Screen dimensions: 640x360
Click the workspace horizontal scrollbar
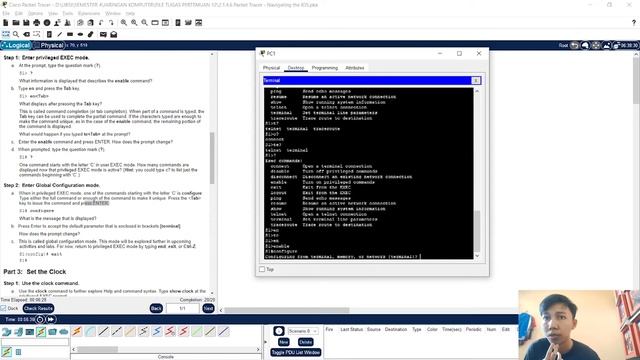(x=287, y=310)
